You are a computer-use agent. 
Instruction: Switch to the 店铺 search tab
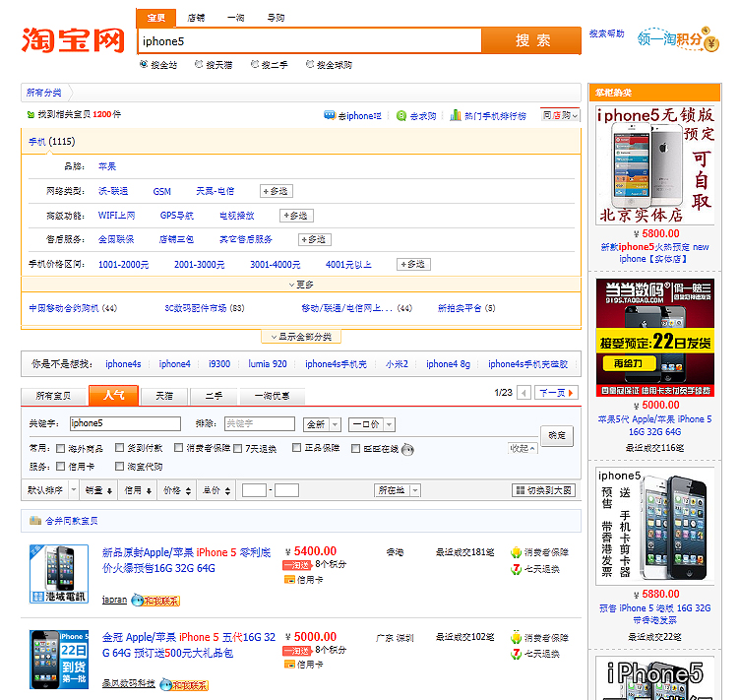[x=196, y=18]
